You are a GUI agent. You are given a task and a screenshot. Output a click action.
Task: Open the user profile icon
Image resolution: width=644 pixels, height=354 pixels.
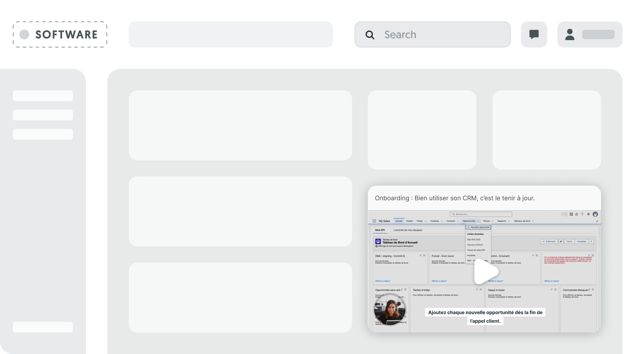coord(570,35)
